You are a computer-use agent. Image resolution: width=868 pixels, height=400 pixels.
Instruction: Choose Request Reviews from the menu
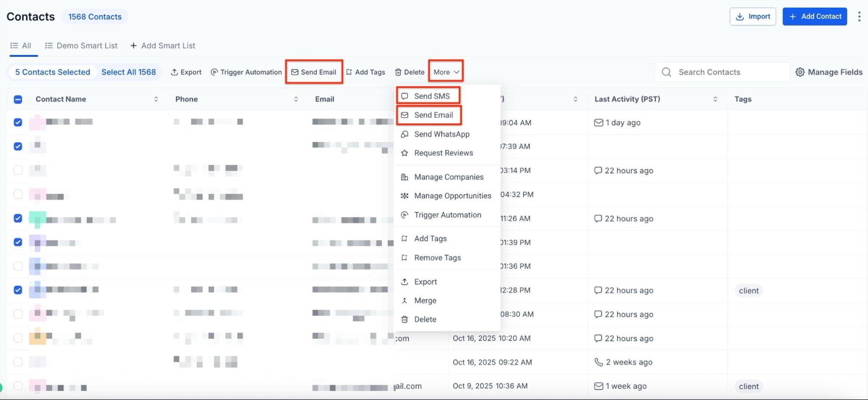pos(443,153)
